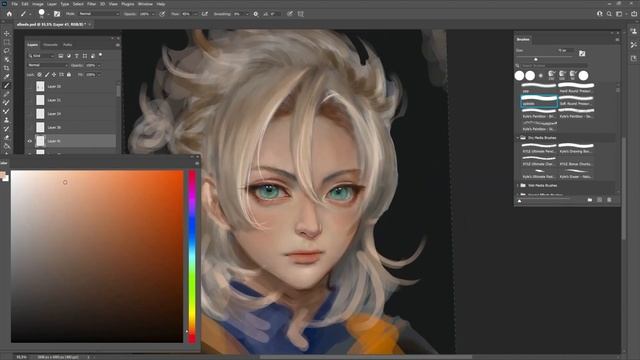Open the brush preset picker arrow
Screen dimensions: 640x360
pos(48,14)
